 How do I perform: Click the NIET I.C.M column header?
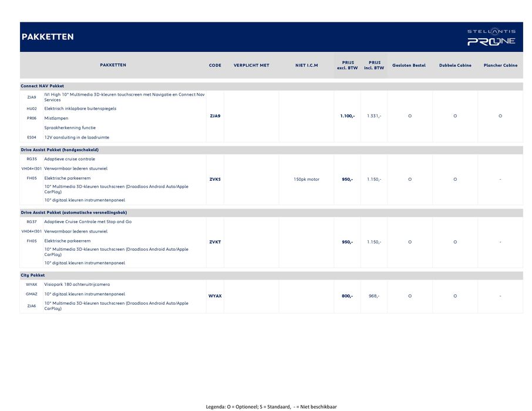coord(307,65)
